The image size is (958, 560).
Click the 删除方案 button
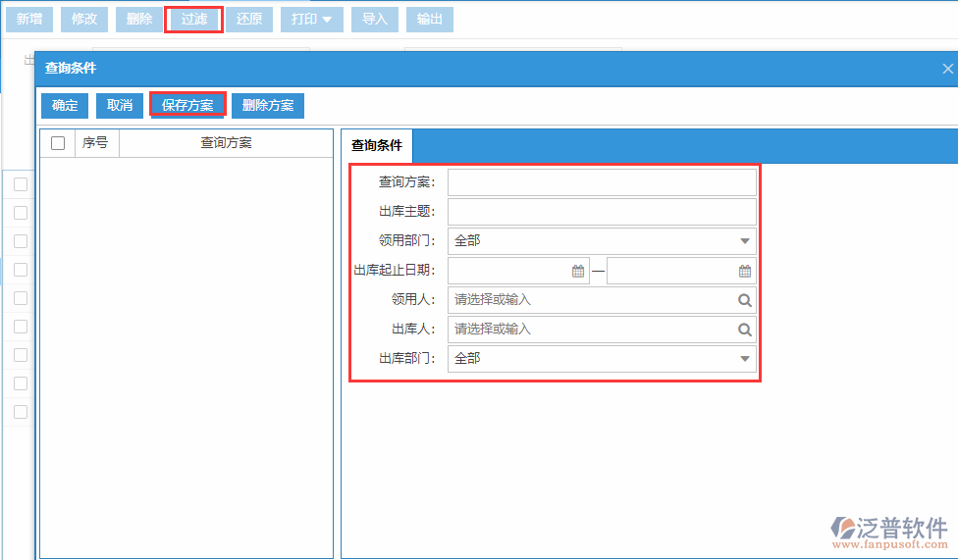(x=268, y=106)
